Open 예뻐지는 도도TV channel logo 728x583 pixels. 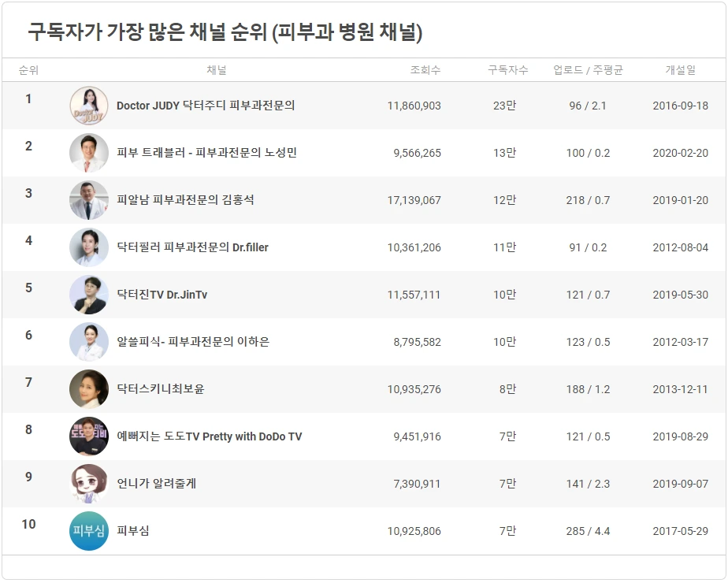click(89, 436)
